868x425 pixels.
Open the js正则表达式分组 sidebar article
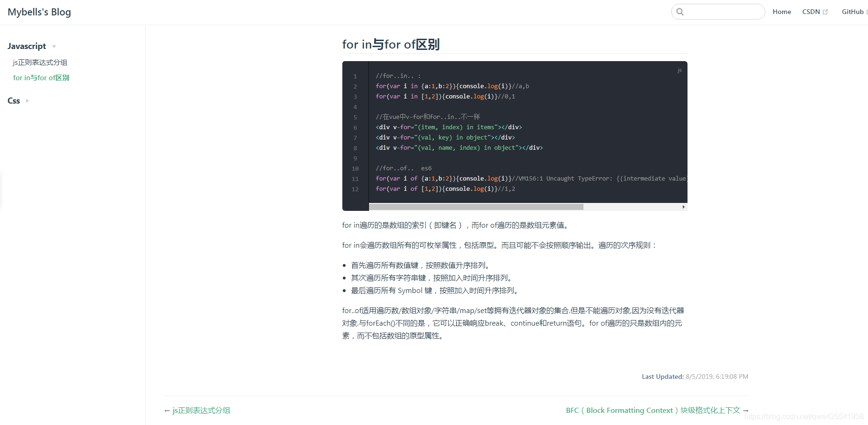pos(40,63)
